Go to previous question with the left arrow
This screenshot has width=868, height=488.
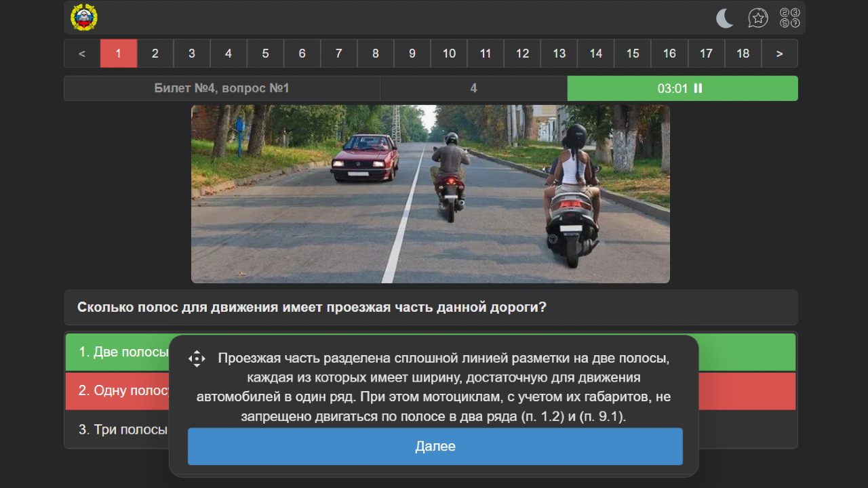pyautogui.click(x=81, y=53)
